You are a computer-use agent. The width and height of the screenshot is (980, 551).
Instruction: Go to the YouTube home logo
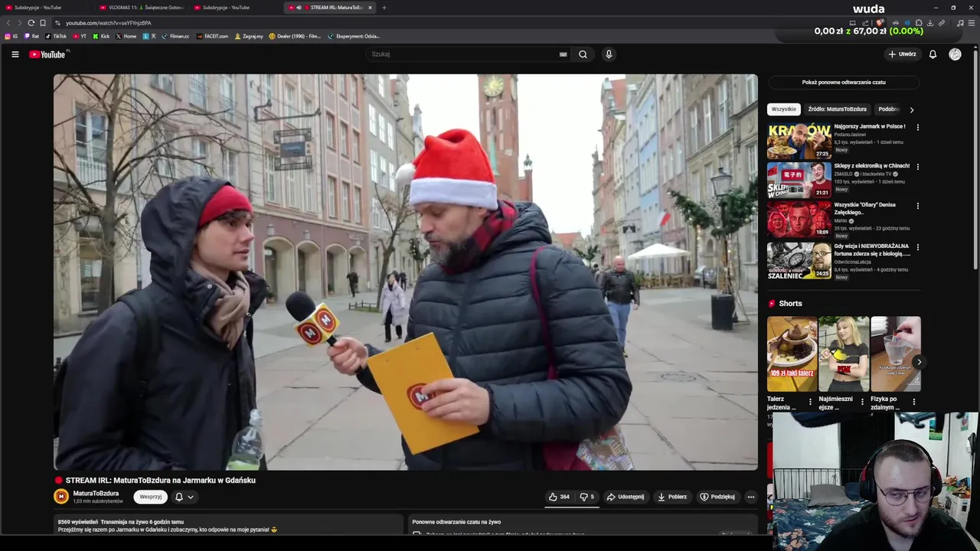click(47, 54)
